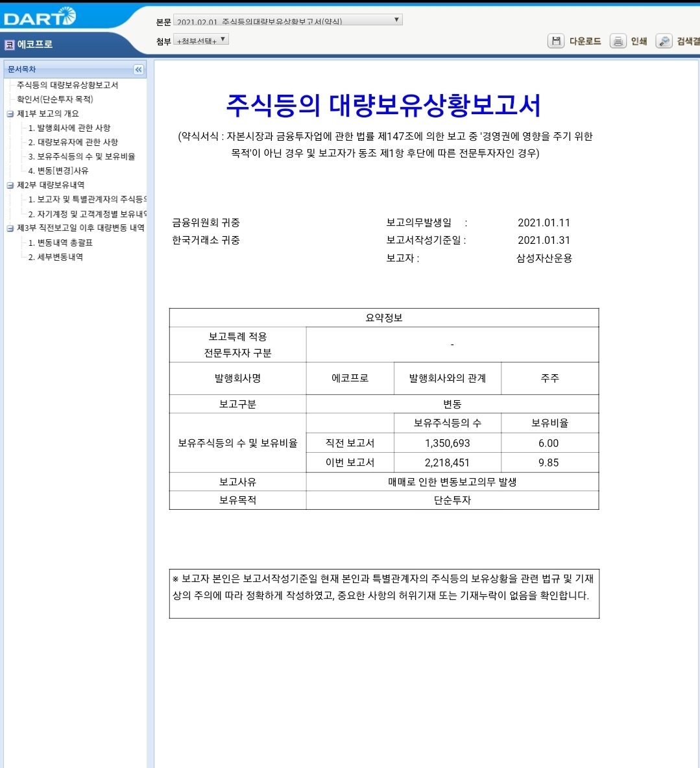This screenshot has width=700, height=768.
Task: Go to 4. 변동[변경]사유
Action: pos(58,171)
